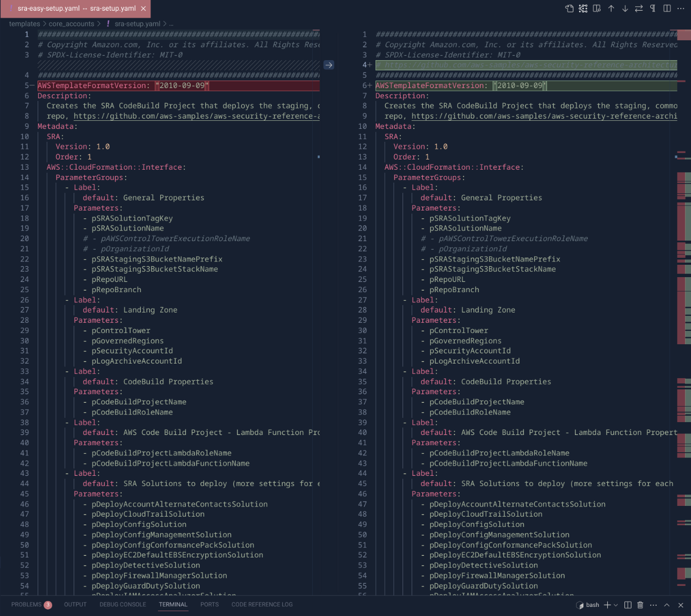Kill terminal with trash icon
The image size is (691, 616).
640,605
